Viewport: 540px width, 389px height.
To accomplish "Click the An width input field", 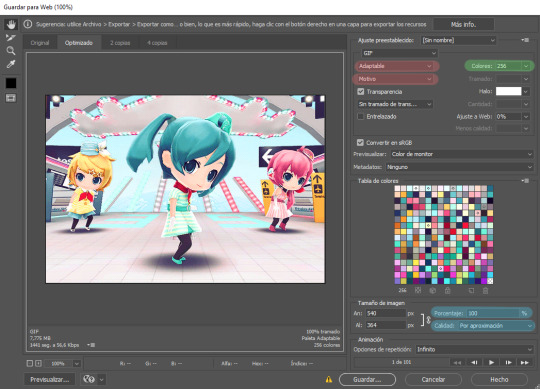I will (x=386, y=313).
